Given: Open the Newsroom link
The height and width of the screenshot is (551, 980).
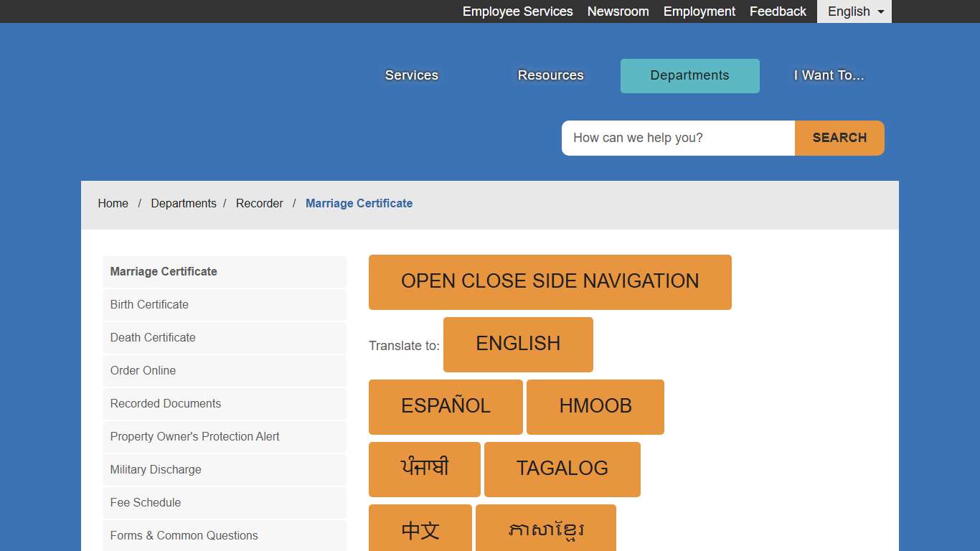Looking at the screenshot, I should (618, 11).
